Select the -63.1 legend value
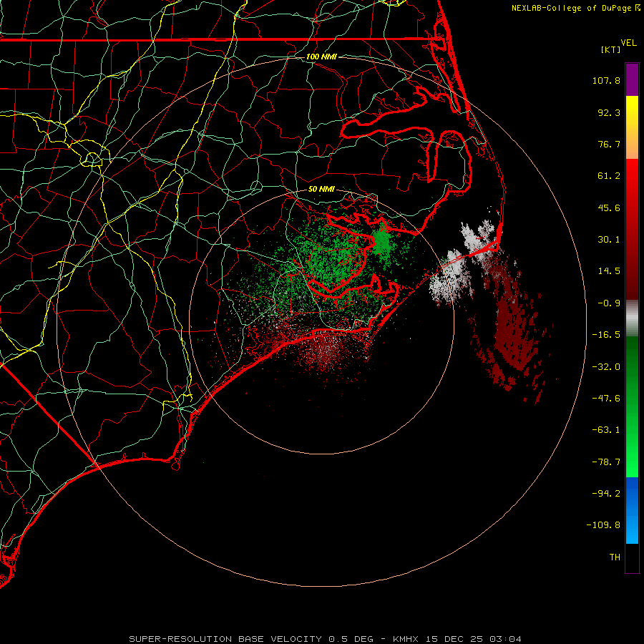Image resolution: width=644 pixels, height=644 pixels. pos(606,430)
